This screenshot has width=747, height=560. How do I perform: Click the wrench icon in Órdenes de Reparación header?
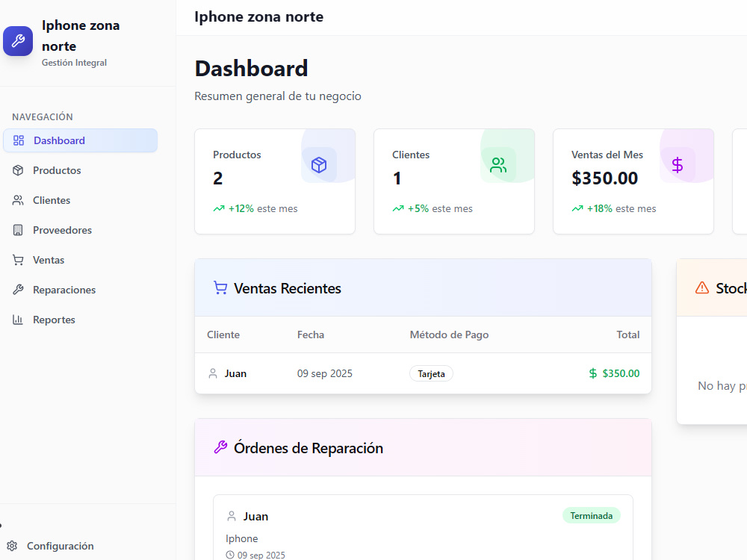click(x=220, y=447)
